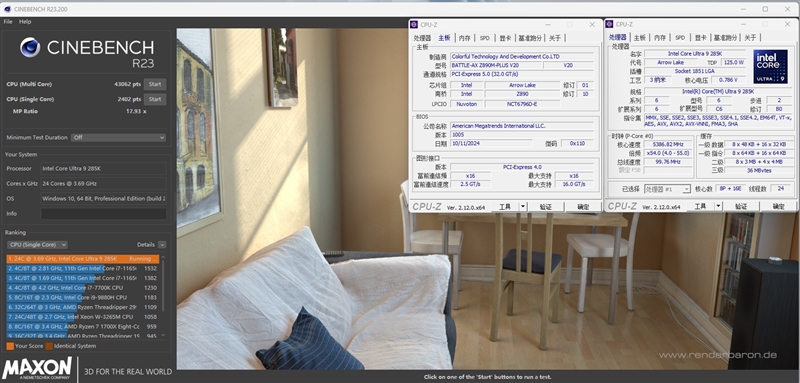The width and height of the screenshot is (800, 383).
Task: Select ranking row AMD Ryzen 7 1700X
Action: [83, 326]
